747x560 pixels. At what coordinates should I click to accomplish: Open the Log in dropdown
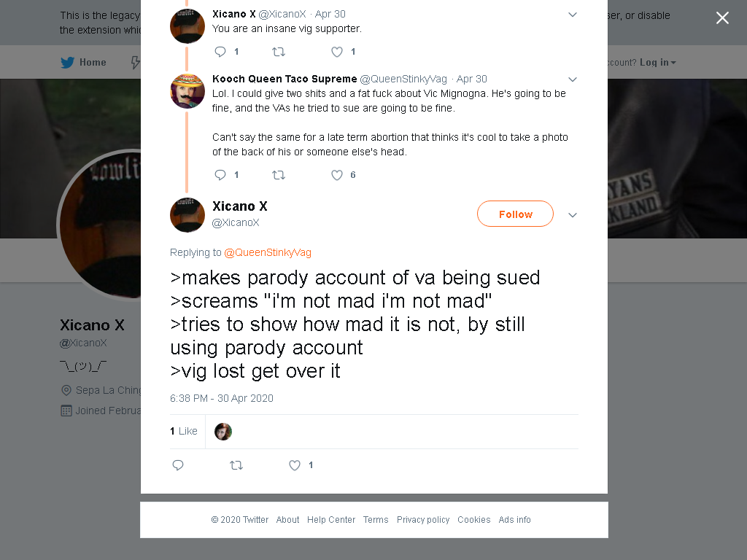coord(657,63)
